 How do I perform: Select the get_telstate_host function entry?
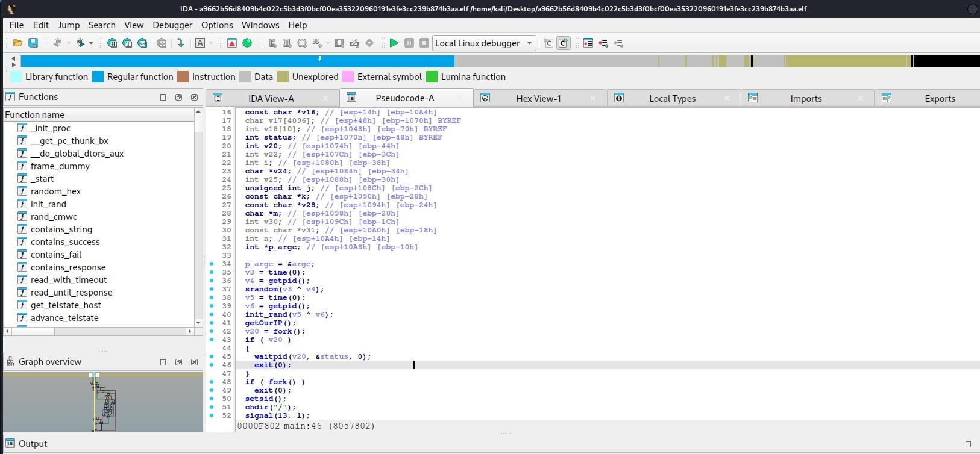(x=66, y=305)
